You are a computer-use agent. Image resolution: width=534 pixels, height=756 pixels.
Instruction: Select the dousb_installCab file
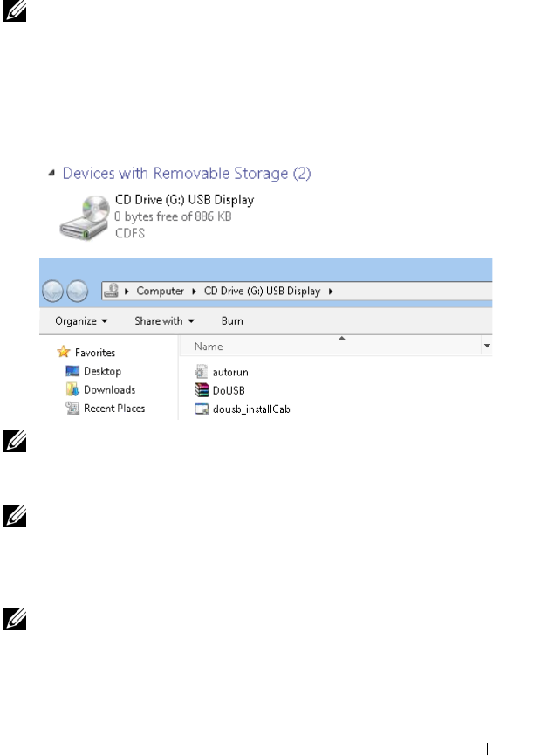(251, 409)
